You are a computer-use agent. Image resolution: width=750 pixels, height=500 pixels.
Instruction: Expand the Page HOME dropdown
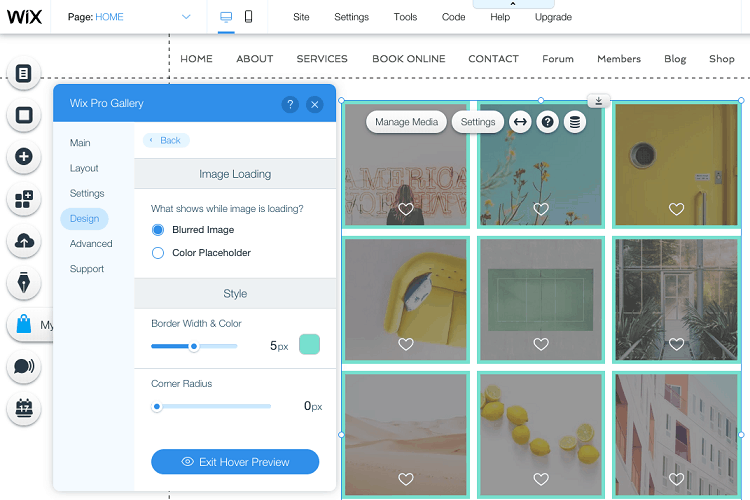coord(186,17)
